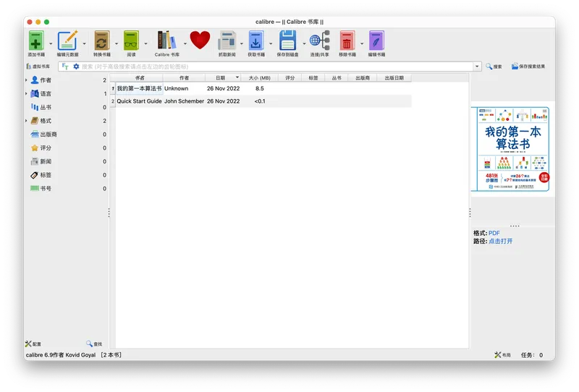This screenshot has width=579, height=392.
Task: Open the Calibre Library icon
Action: point(166,41)
